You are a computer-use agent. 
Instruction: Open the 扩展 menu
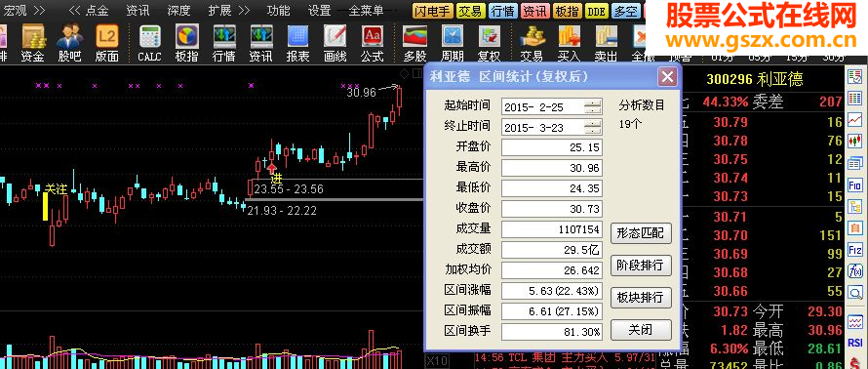[x=219, y=10]
